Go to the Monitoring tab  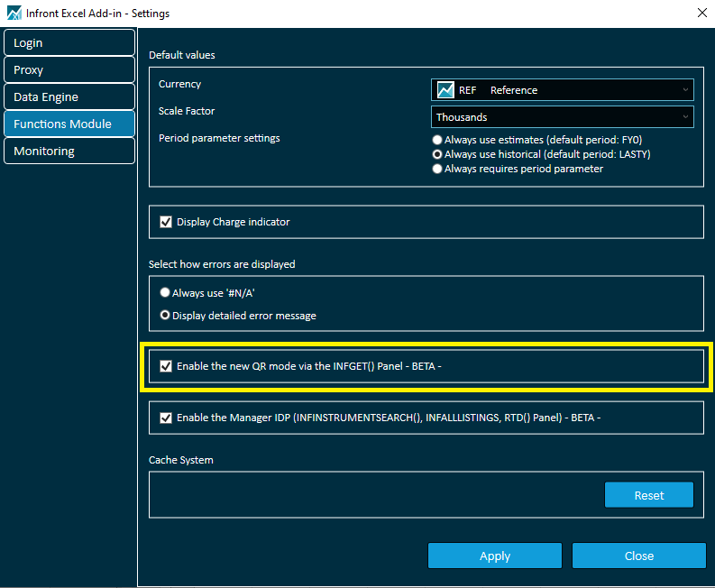[x=69, y=152]
